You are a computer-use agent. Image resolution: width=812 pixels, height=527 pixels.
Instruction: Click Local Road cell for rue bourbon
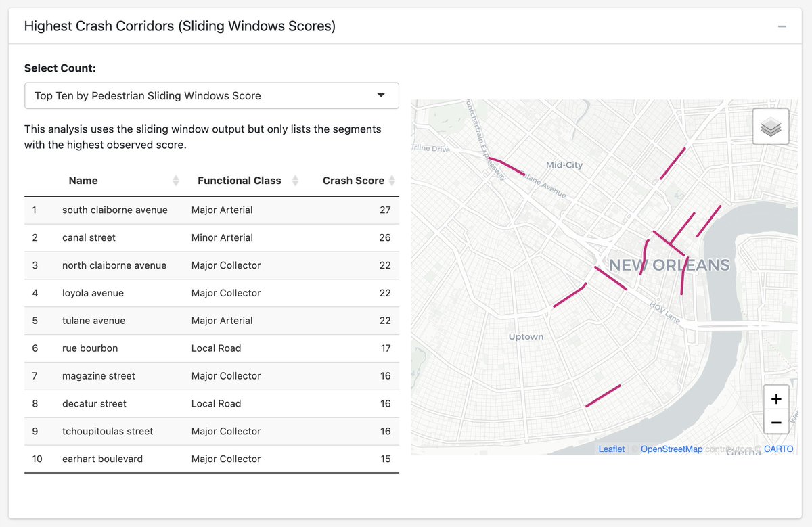(216, 349)
